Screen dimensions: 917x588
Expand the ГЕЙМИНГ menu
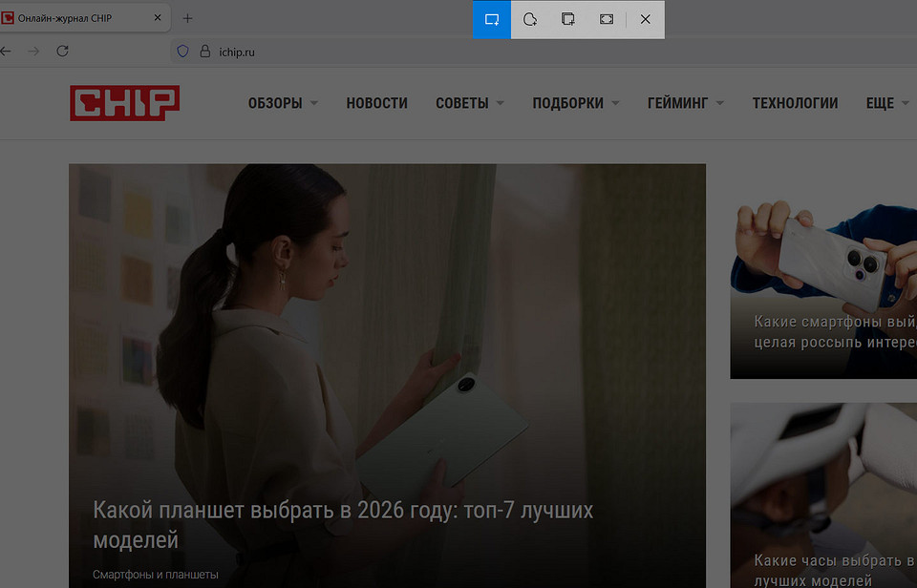(685, 103)
